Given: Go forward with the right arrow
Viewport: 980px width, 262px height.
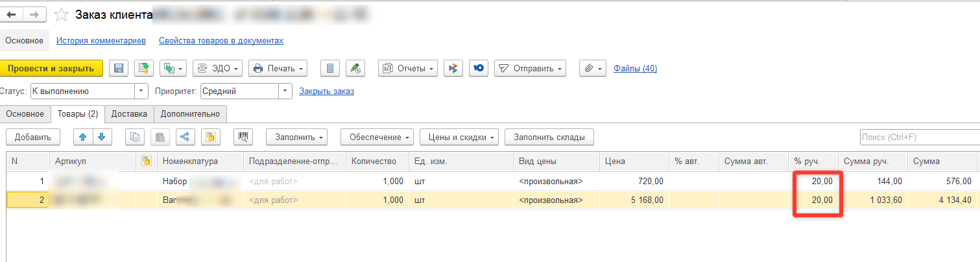Looking at the screenshot, I should (x=35, y=14).
